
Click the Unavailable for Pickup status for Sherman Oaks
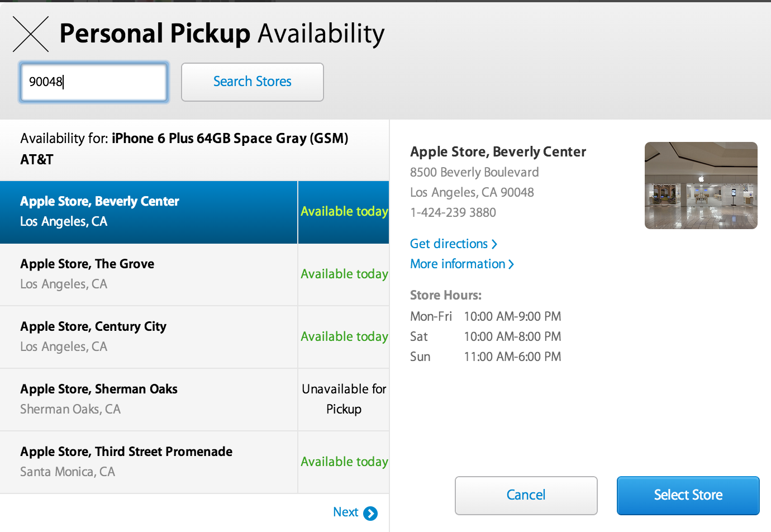(x=344, y=399)
